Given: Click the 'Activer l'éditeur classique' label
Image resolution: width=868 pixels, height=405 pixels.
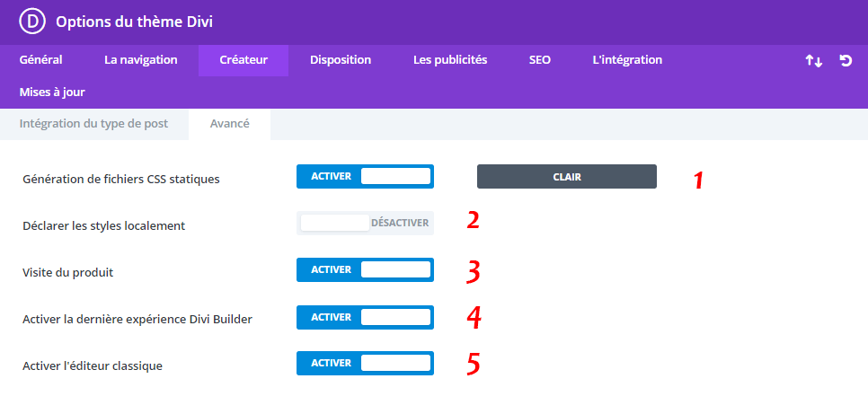Looking at the screenshot, I should 93,365.
